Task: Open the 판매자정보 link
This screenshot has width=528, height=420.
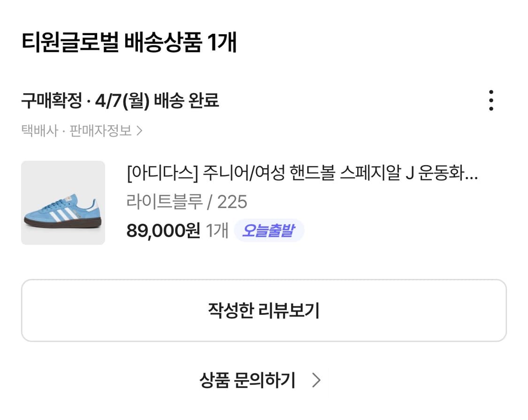Action: tap(100, 130)
